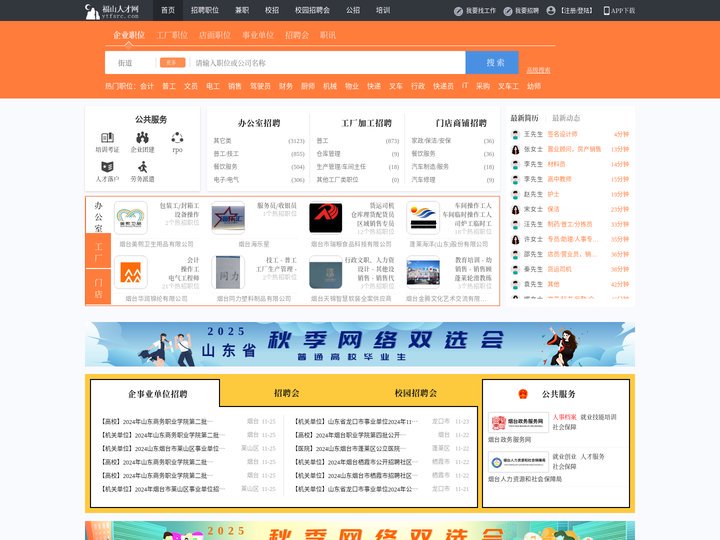Select the 企业职位 search tab
This screenshot has width=720, height=540.
coord(129,35)
